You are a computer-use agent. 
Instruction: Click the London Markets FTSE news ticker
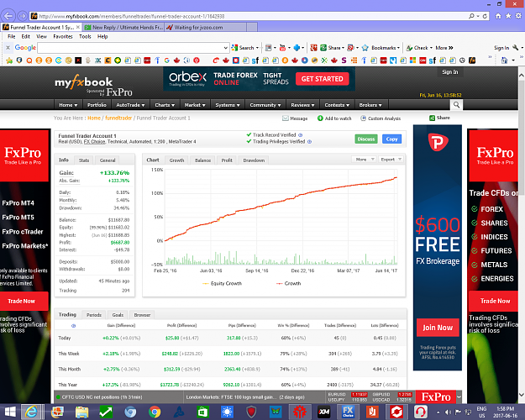(x=245, y=397)
